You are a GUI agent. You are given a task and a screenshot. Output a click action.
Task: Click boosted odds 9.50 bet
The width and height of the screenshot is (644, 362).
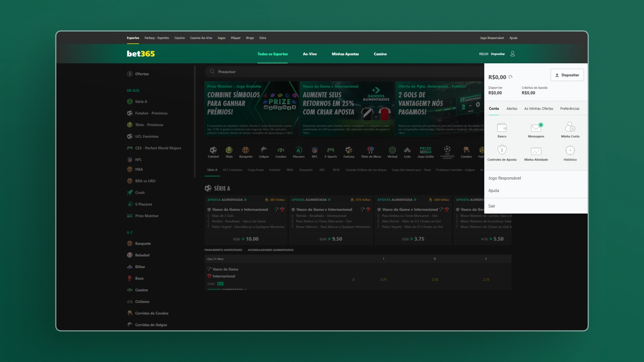[331, 239]
